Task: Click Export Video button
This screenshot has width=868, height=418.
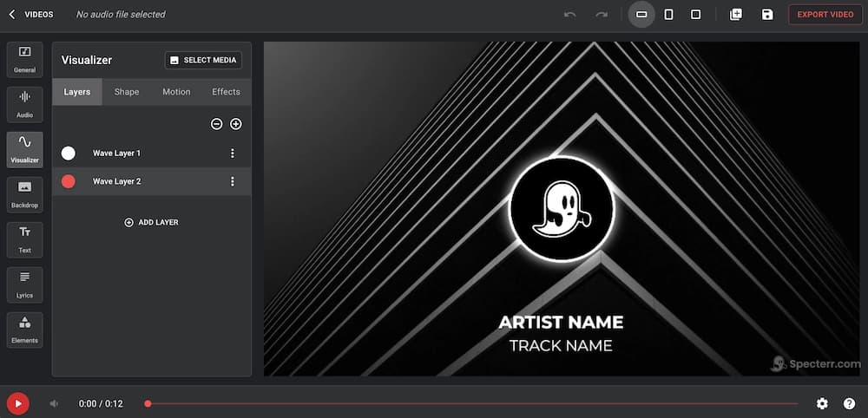Action: point(825,15)
